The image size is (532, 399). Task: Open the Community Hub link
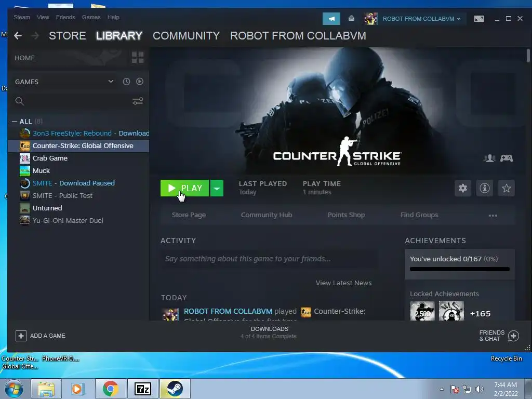pos(267,215)
